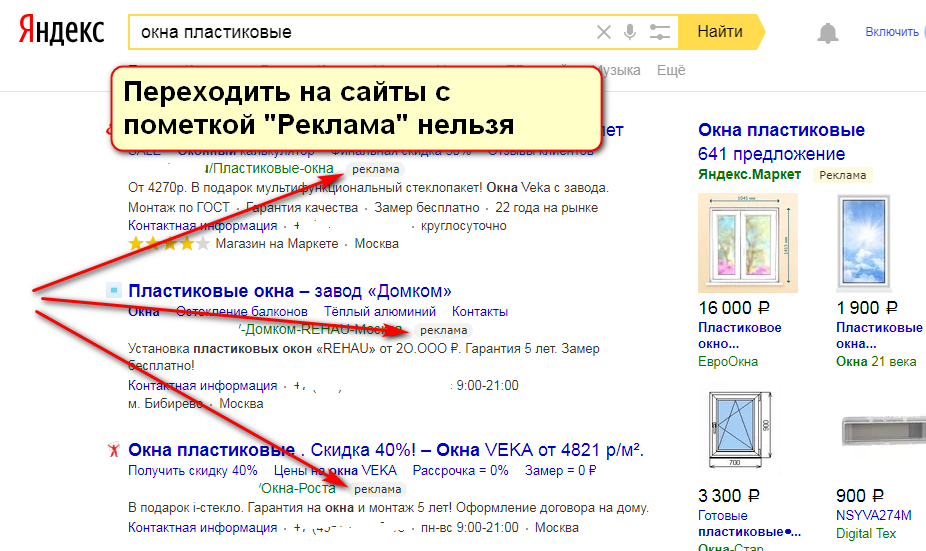The width and height of the screenshot is (926, 551).
Task: Click the red favicon beside Окна VEKA result
Action: [x=114, y=450]
